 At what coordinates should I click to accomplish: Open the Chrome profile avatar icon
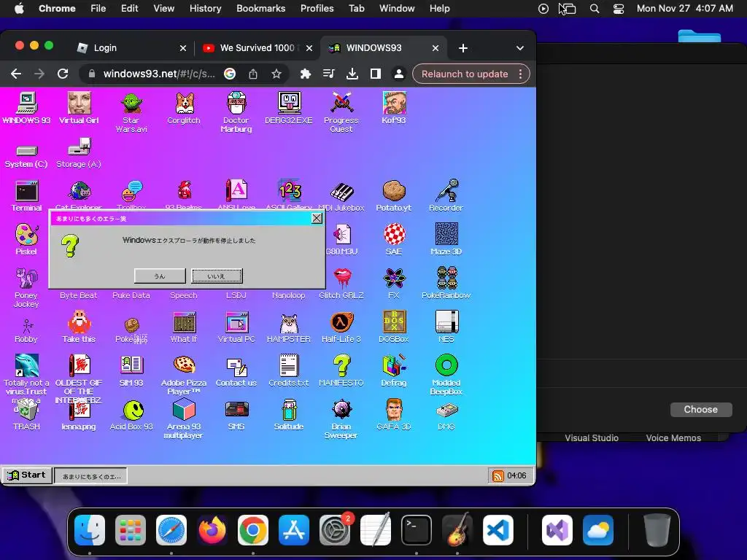[399, 74]
